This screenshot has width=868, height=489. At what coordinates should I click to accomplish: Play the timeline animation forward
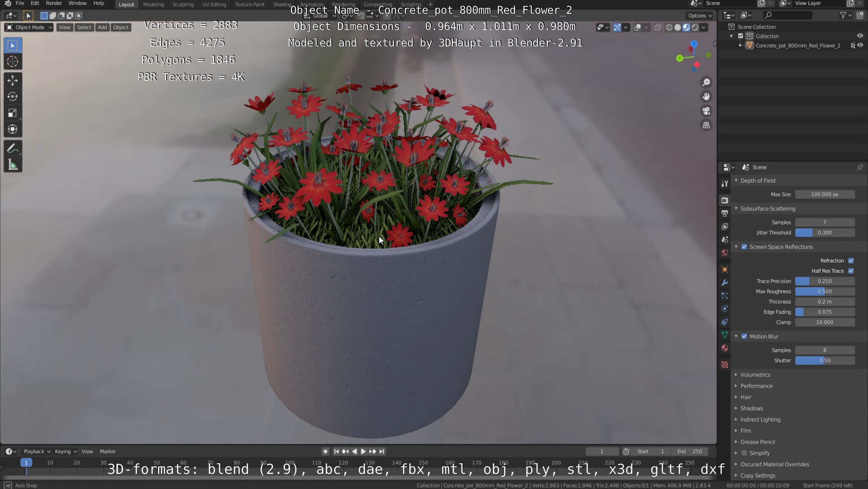point(363,452)
